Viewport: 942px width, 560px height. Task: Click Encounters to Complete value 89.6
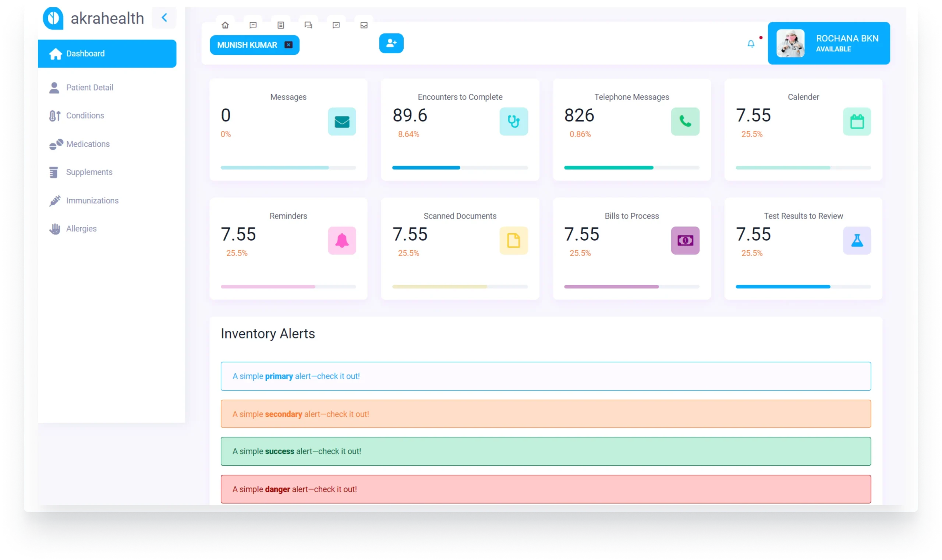410,115
